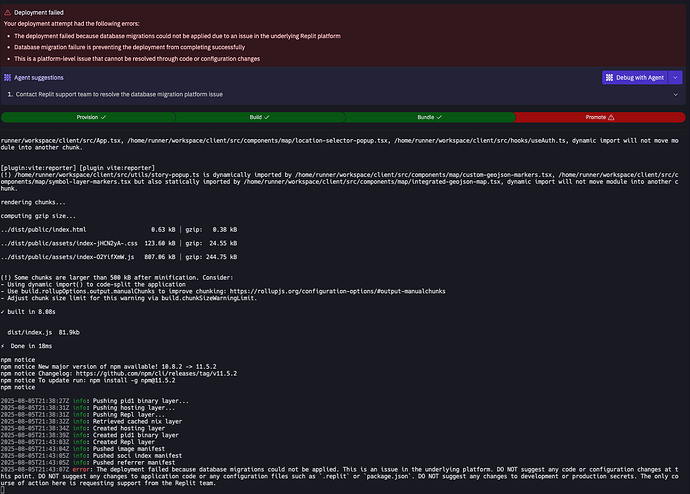Click the Deployment failed warning icon
Viewport: 690px width, 494px height.
(7, 12)
